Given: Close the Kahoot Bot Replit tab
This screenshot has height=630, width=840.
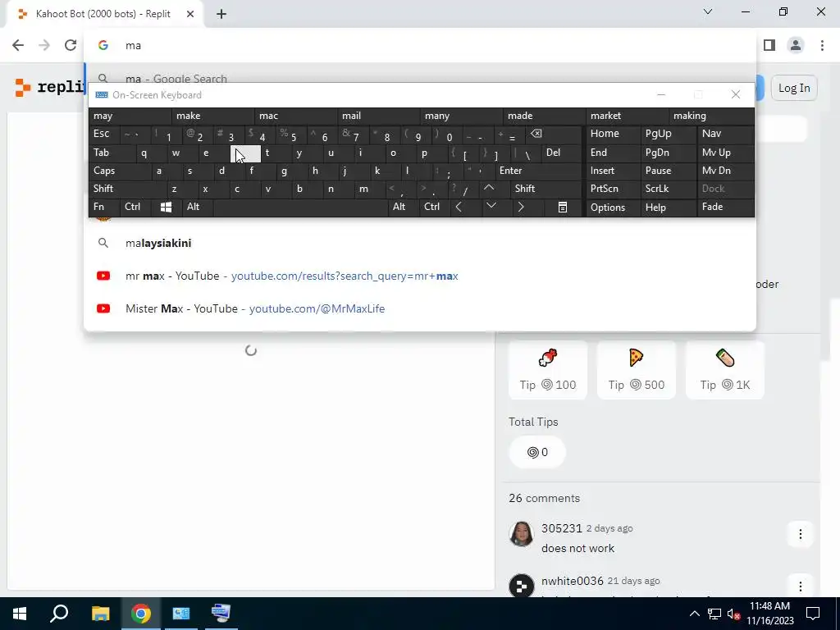Looking at the screenshot, I should point(190,14).
